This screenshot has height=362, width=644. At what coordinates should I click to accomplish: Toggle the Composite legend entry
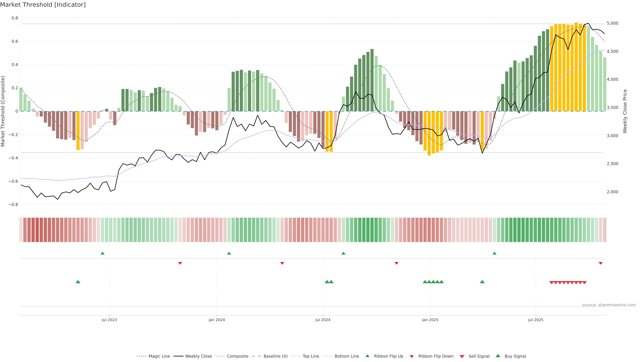coord(237,356)
